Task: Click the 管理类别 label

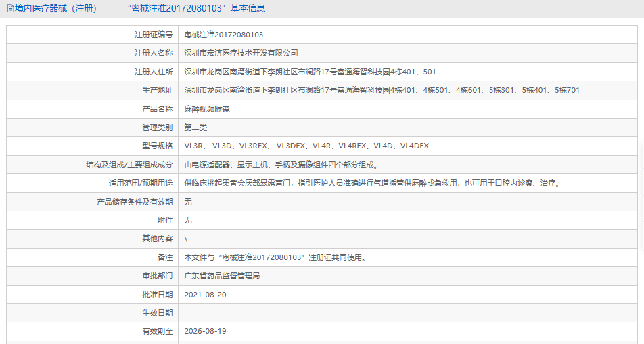Action: coord(158,127)
